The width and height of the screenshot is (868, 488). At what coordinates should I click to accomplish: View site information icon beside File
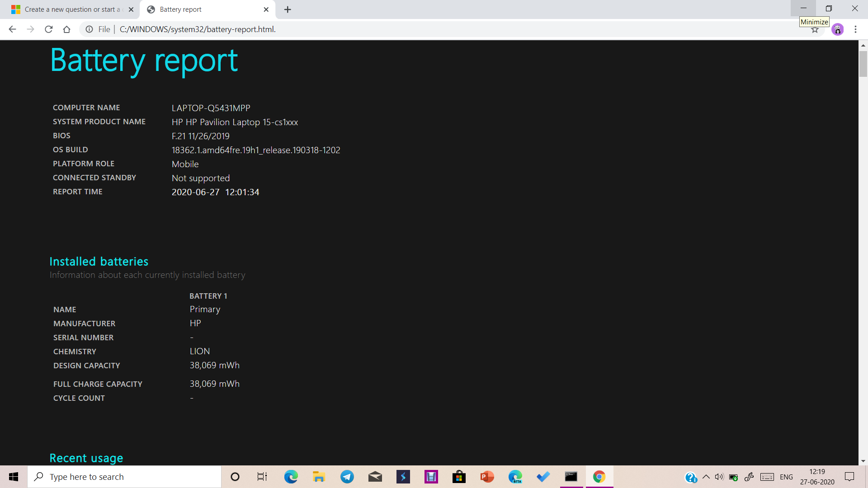click(x=90, y=29)
